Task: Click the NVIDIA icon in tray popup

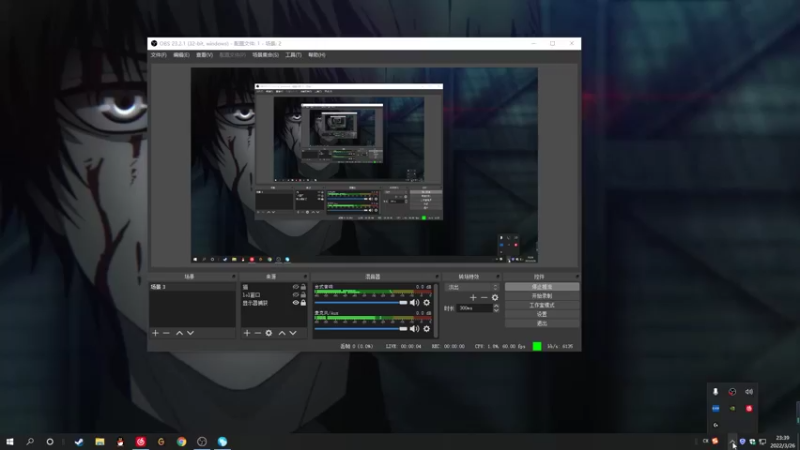Action: pyautogui.click(x=732, y=409)
